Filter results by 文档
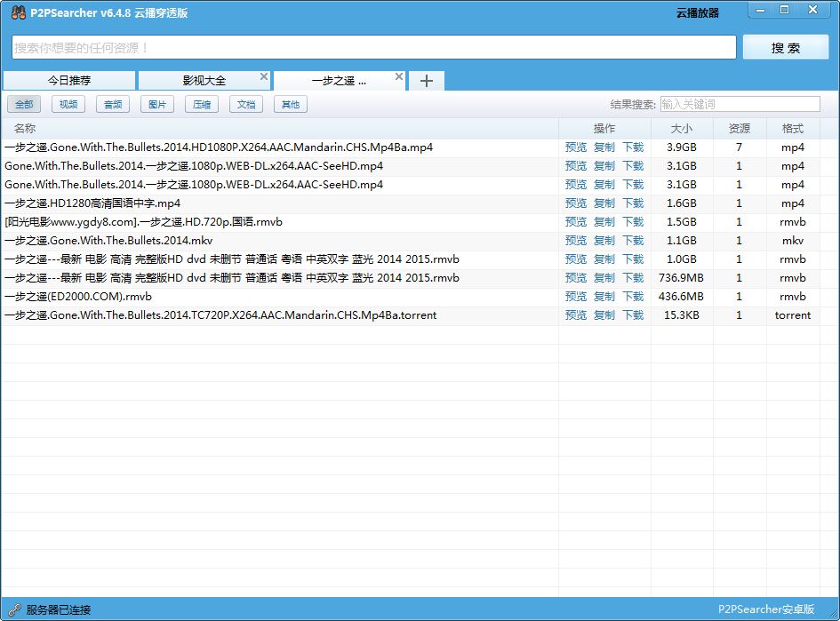840x621 pixels. (246, 104)
